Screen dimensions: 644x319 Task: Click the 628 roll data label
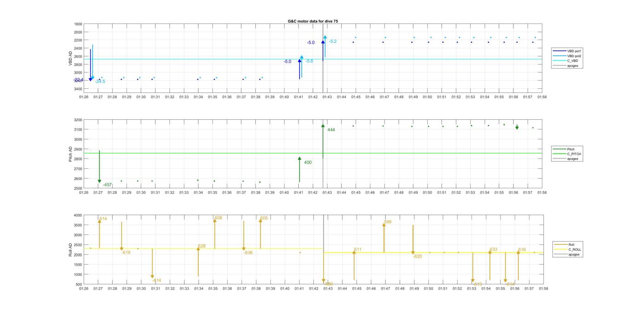coord(201,246)
